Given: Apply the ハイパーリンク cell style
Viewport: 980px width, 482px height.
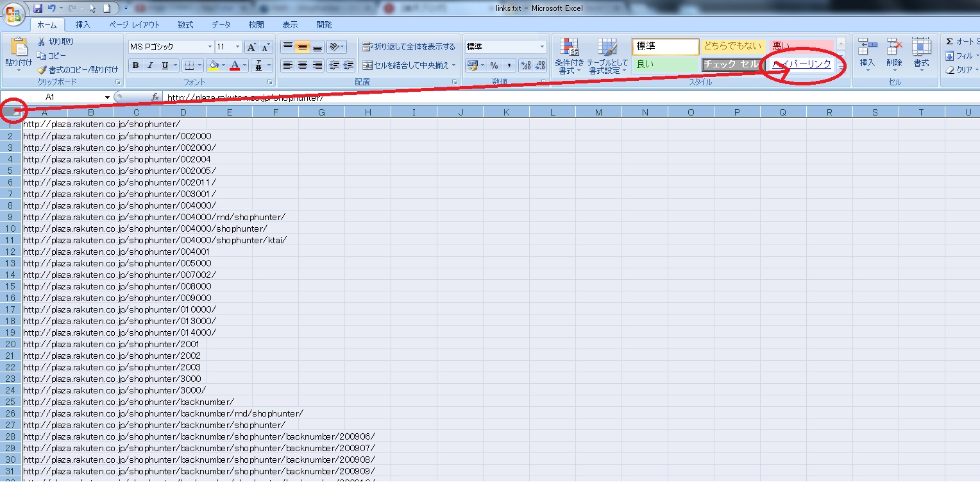Looking at the screenshot, I should [801, 64].
